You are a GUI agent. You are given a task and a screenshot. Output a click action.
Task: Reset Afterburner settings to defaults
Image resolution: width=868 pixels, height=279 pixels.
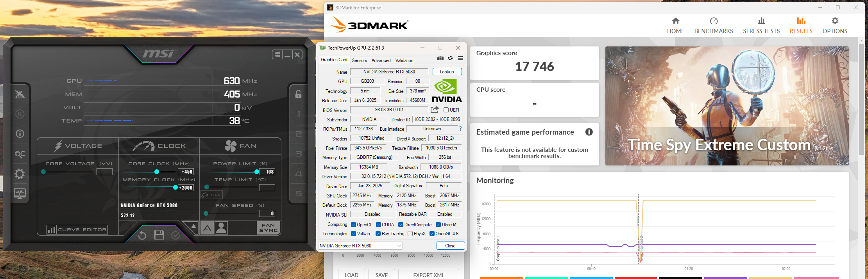(x=142, y=235)
